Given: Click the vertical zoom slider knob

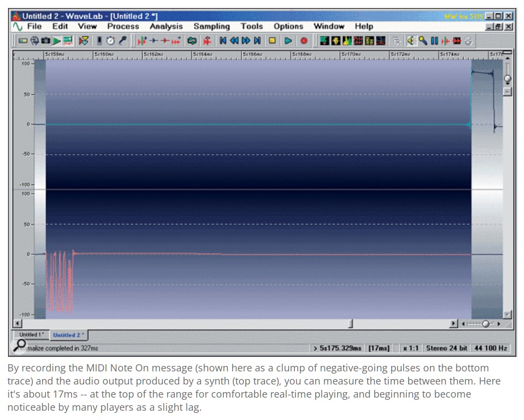Looking at the screenshot, I should pyautogui.click(x=508, y=79).
